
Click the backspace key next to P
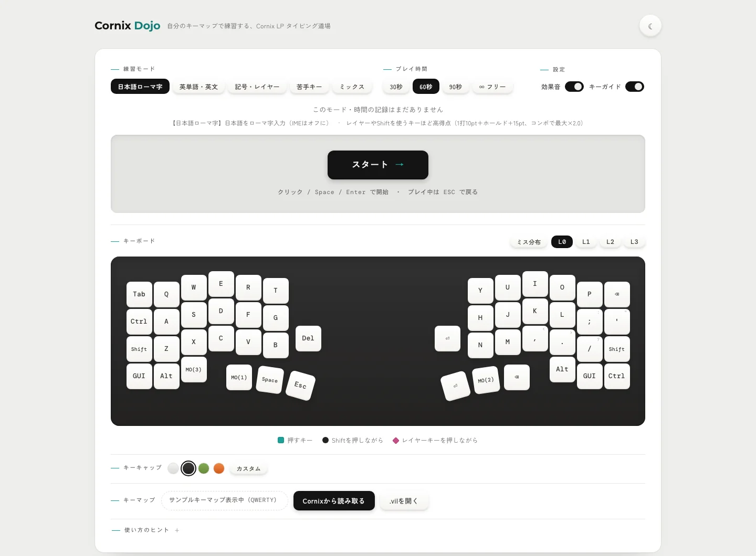tap(617, 294)
